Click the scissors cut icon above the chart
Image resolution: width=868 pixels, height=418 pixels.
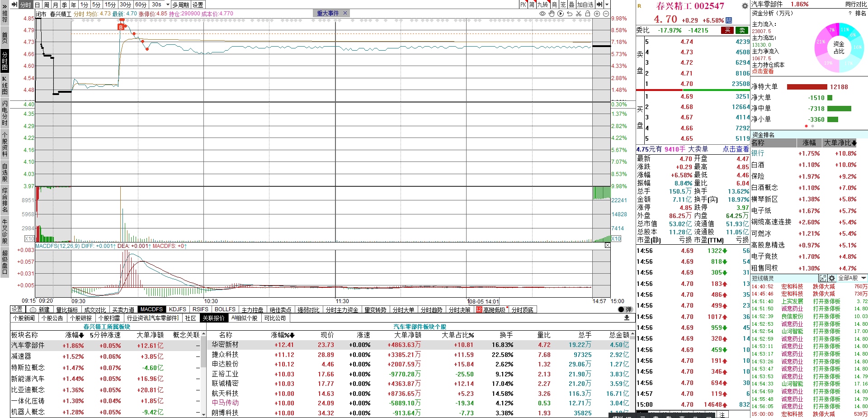click(579, 14)
